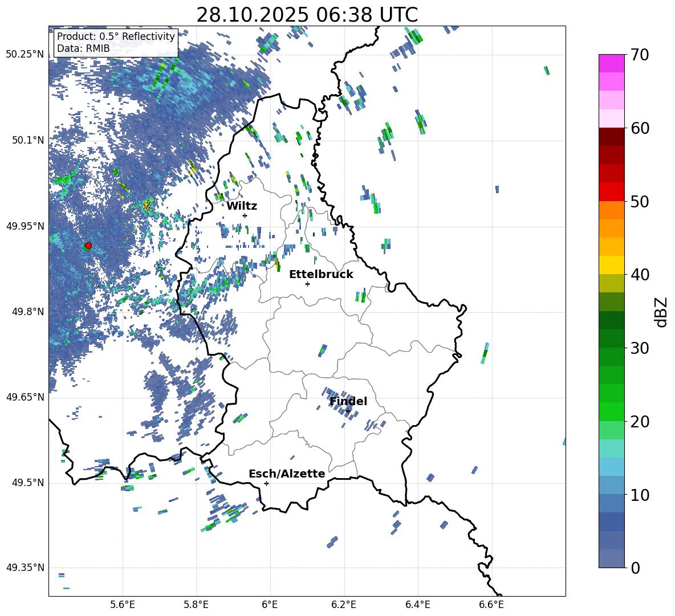Click the Product: 0.5° Reflectivity text

click(x=116, y=36)
